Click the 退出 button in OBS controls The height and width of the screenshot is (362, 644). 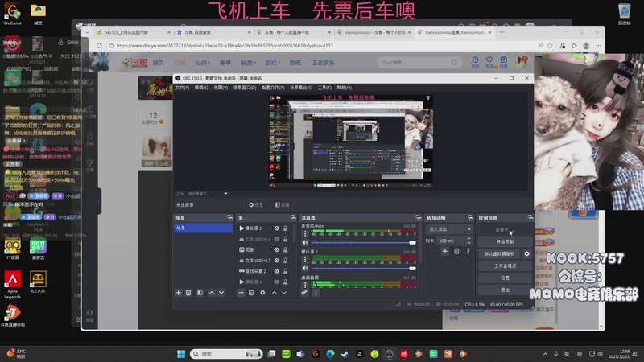[505, 290]
